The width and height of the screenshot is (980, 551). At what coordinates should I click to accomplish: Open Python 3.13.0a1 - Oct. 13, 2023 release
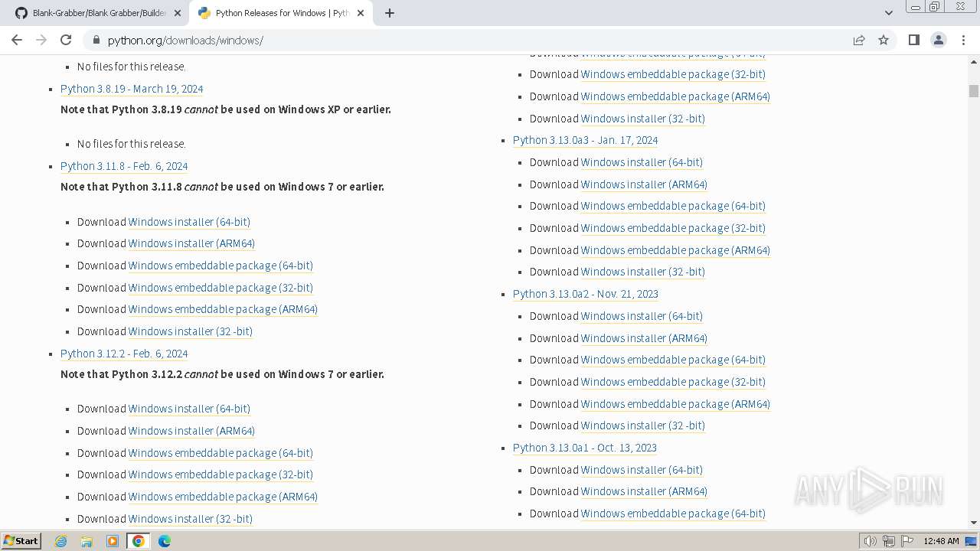coord(585,448)
